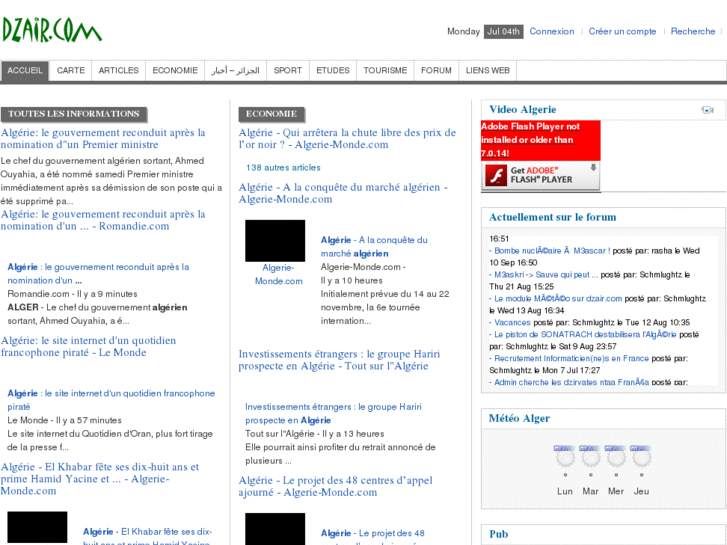
Task: Go to the TOURISME tab
Action: [x=385, y=71]
